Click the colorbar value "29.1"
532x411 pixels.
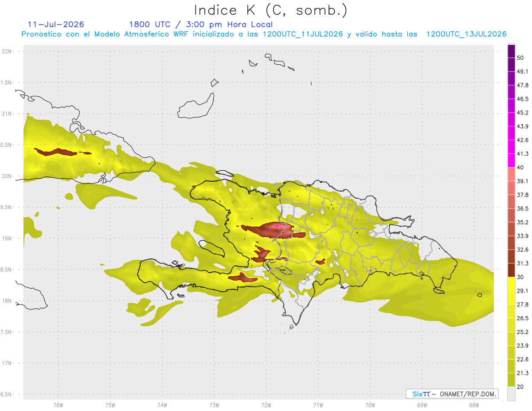pyautogui.click(x=523, y=291)
